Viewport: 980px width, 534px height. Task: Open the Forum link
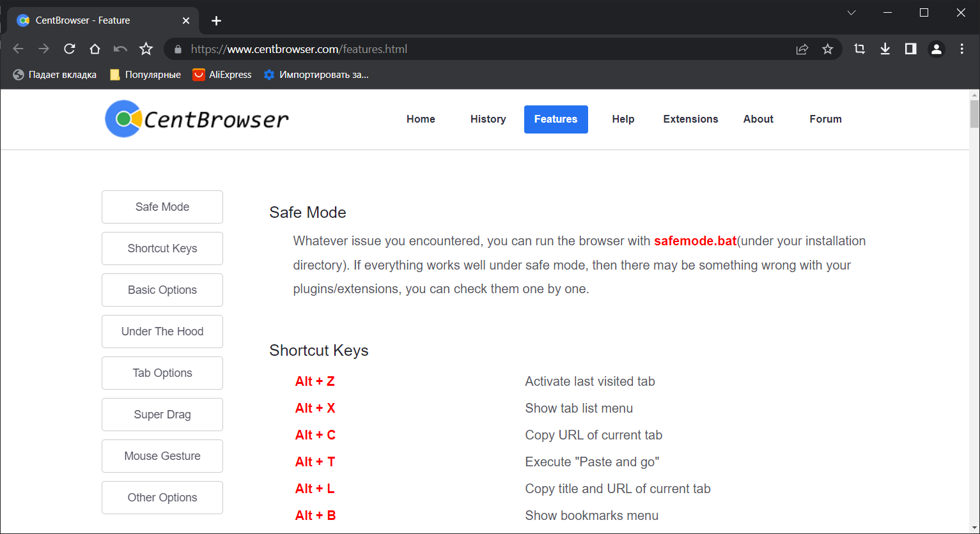(825, 119)
